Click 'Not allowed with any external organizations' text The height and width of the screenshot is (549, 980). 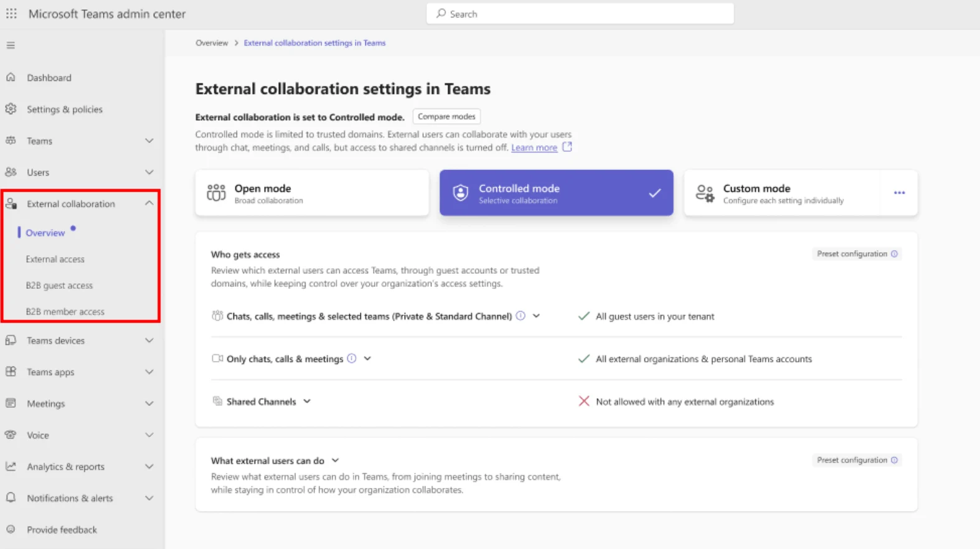685,401
